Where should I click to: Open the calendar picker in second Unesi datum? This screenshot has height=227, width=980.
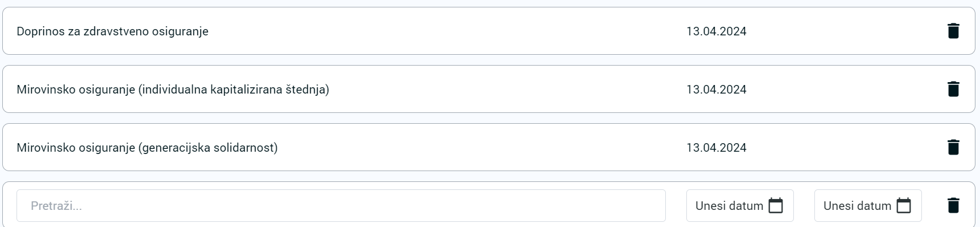904,205
